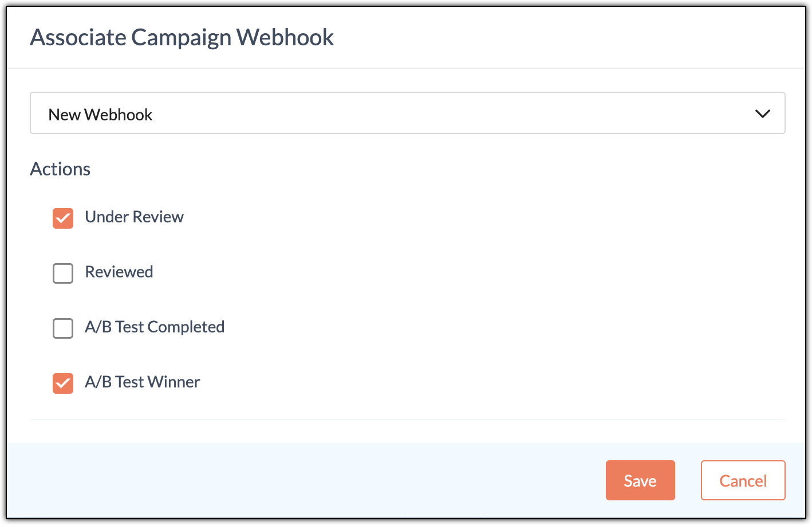Click the empty box icon beside A/B Test Completed
The image size is (812, 525).
tap(63, 328)
